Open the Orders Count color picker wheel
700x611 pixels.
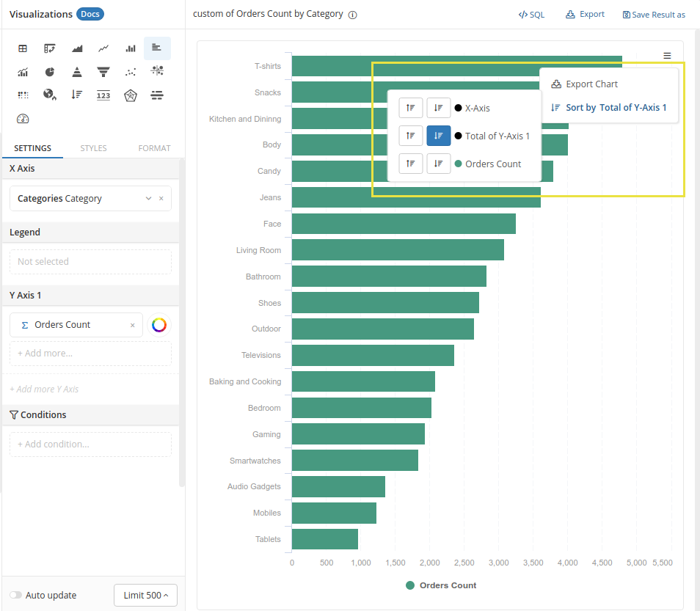(x=159, y=325)
